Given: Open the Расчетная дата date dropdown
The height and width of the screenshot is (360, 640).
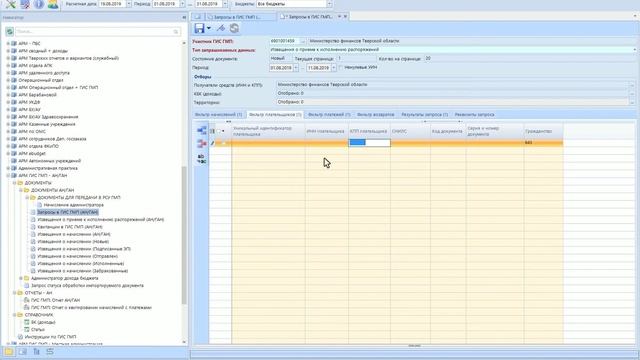Looking at the screenshot, I should [x=129, y=4].
